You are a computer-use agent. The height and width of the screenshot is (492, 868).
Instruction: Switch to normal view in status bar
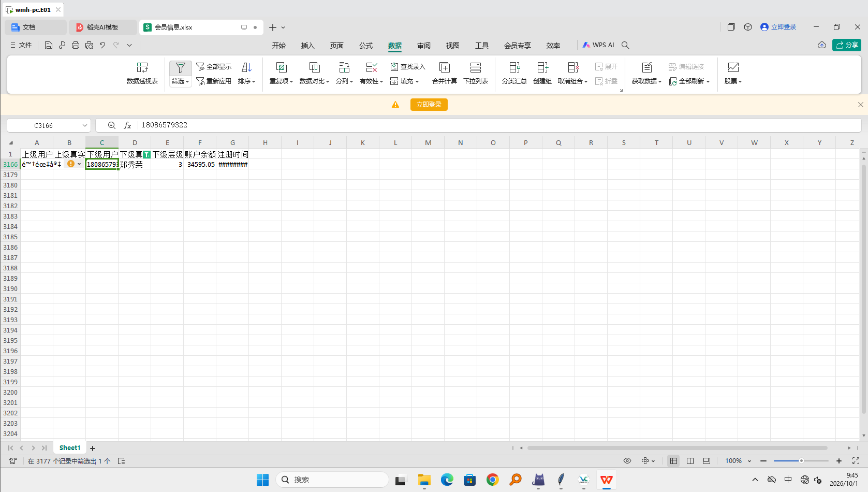pos(673,461)
